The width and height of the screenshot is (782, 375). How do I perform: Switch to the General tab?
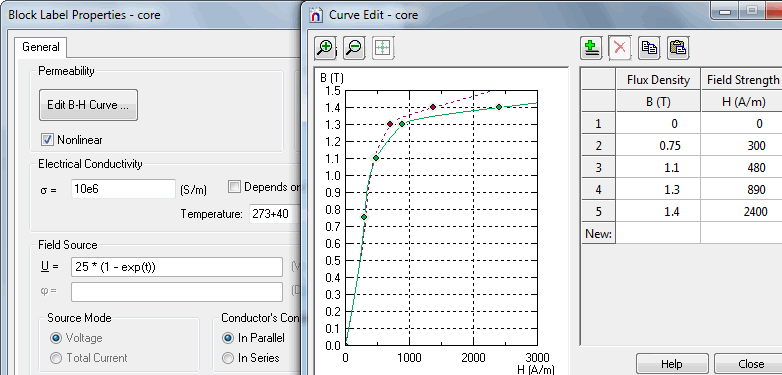tap(41, 47)
